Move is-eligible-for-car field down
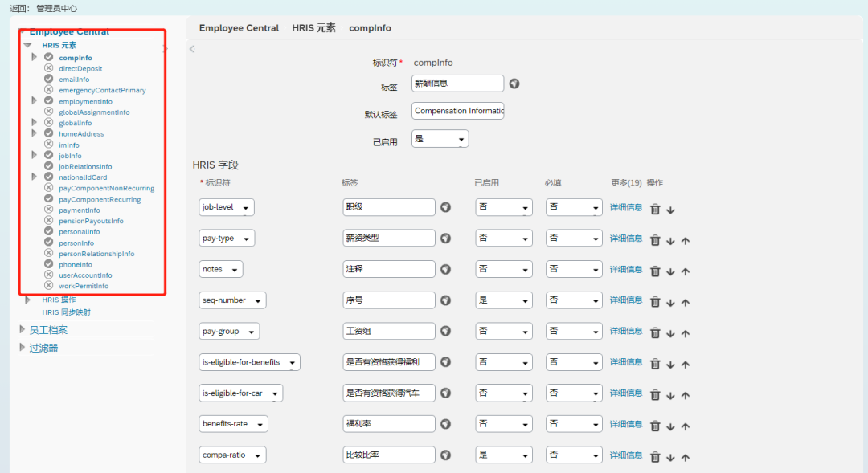 670,396
